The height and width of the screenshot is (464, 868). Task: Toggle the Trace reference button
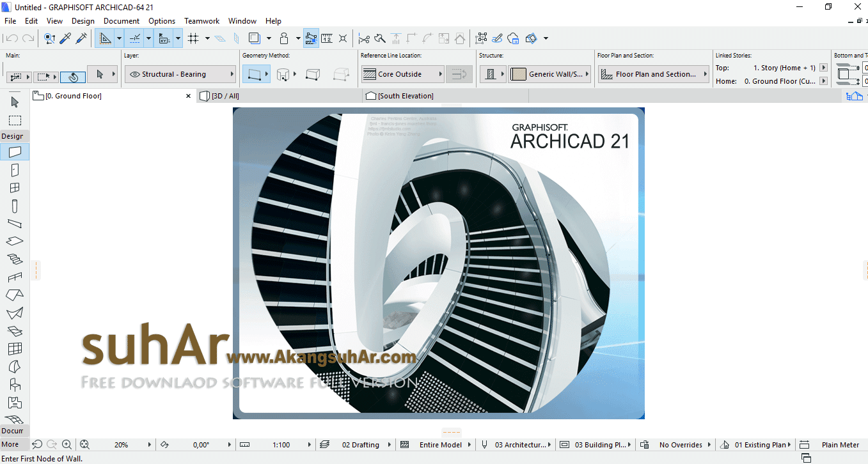pos(255,38)
